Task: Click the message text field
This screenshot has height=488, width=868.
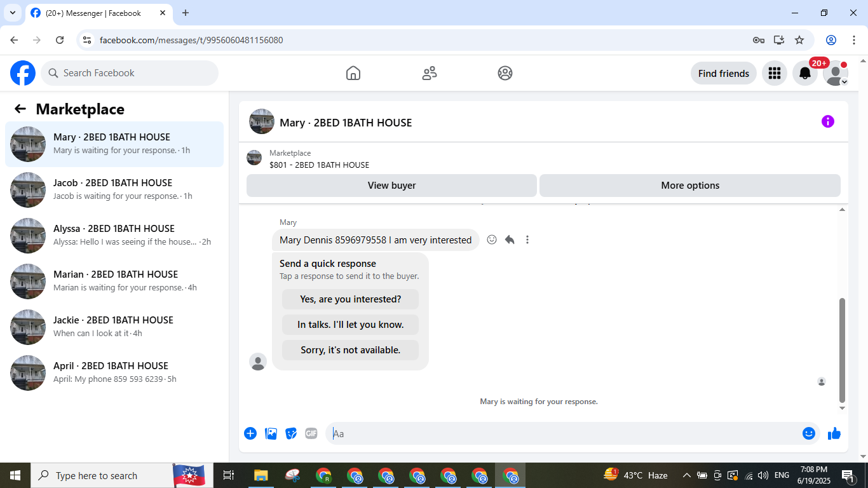Action: [x=562, y=433]
